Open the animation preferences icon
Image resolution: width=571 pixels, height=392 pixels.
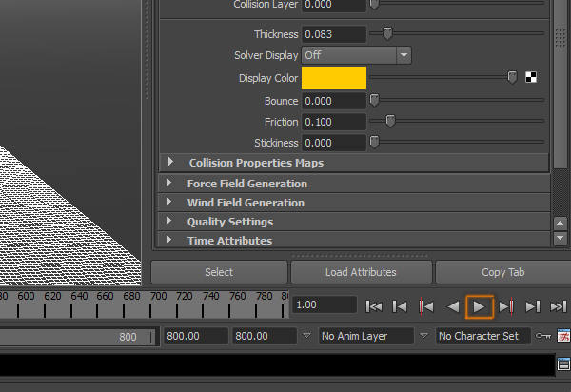pyautogui.click(x=562, y=336)
